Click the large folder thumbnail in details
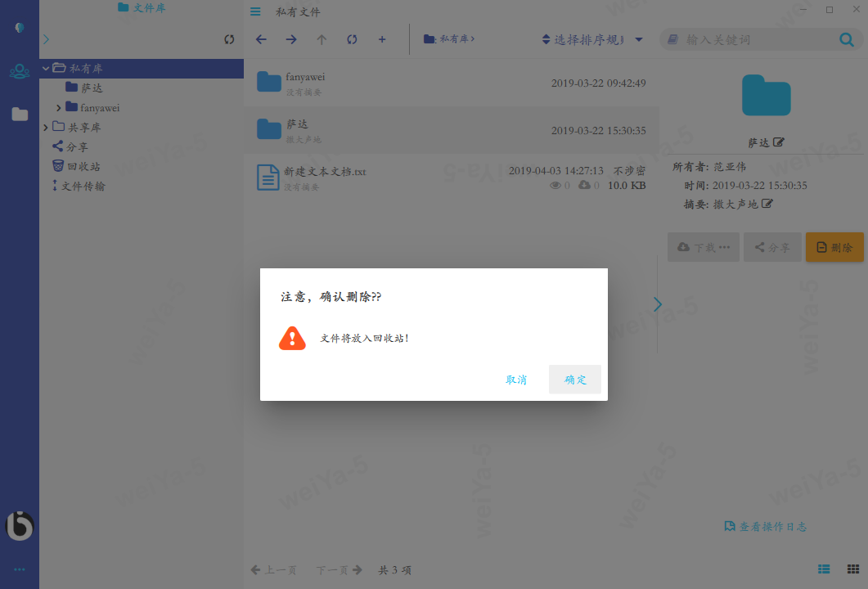Image resolution: width=868 pixels, height=589 pixels. pos(766,96)
